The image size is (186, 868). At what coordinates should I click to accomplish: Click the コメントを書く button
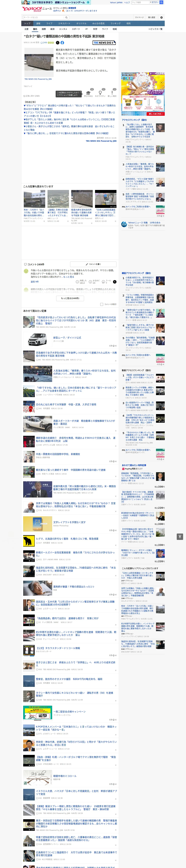coord(93,264)
